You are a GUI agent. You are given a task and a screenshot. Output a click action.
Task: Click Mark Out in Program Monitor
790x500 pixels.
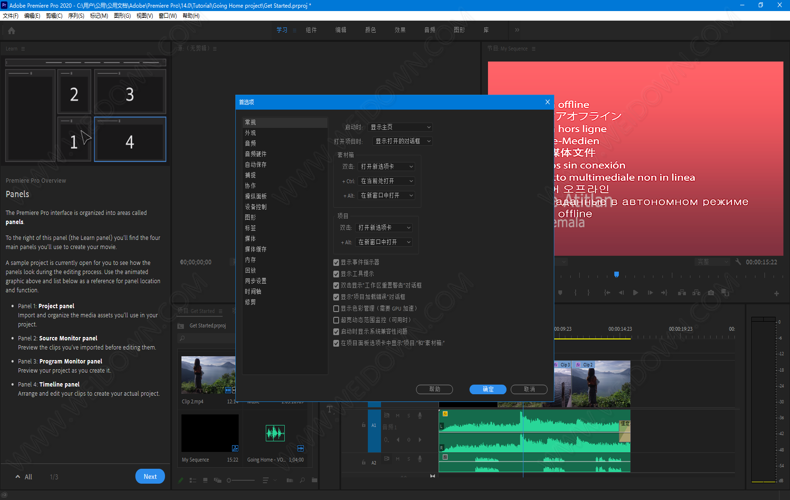[588, 293]
